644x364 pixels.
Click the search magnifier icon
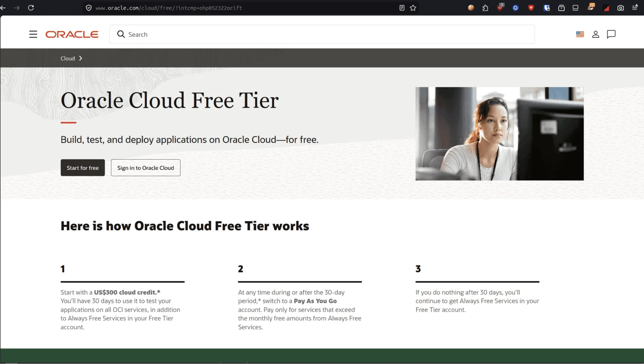pyautogui.click(x=121, y=34)
